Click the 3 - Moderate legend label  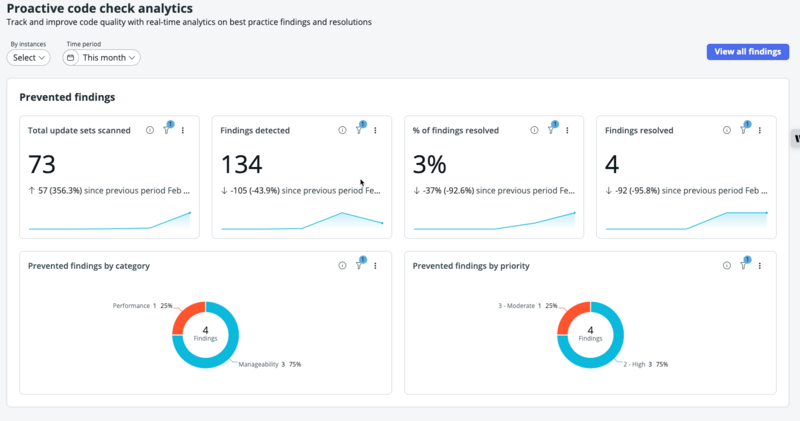(x=516, y=306)
